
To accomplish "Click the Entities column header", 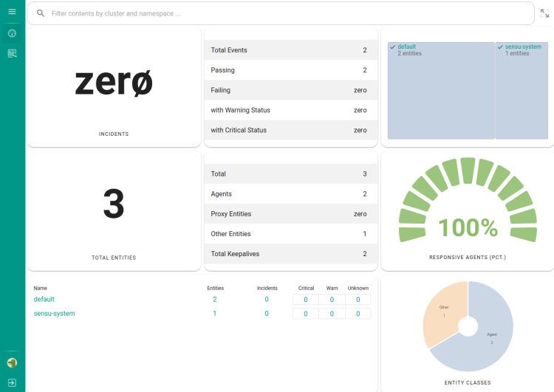I will click(216, 288).
